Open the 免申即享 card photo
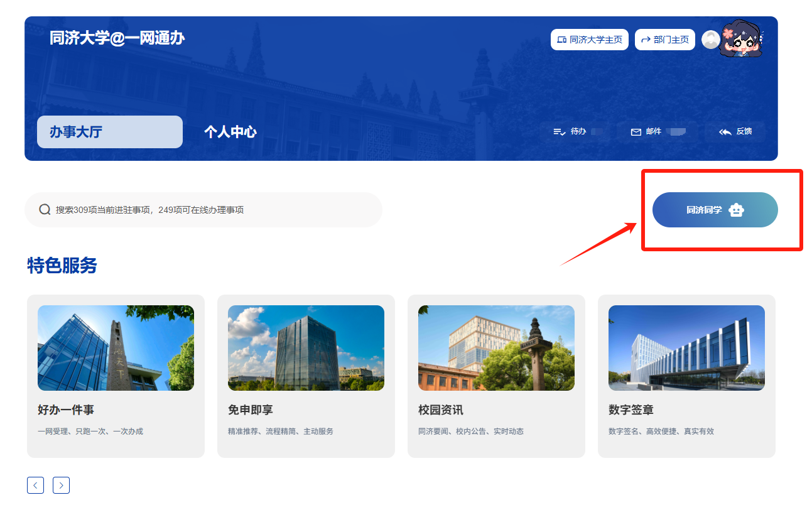The height and width of the screenshot is (522, 812). (x=306, y=348)
